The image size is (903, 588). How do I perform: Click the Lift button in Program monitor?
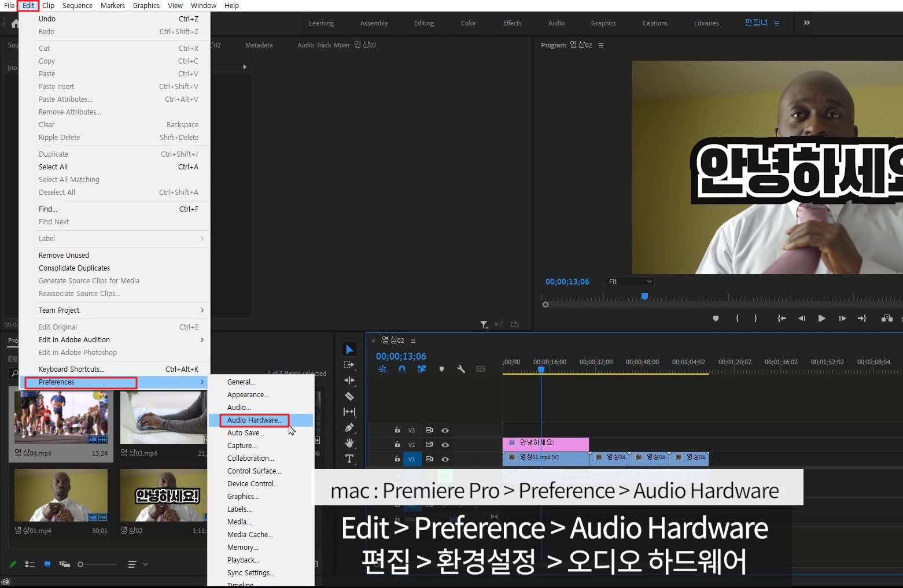point(886,319)
